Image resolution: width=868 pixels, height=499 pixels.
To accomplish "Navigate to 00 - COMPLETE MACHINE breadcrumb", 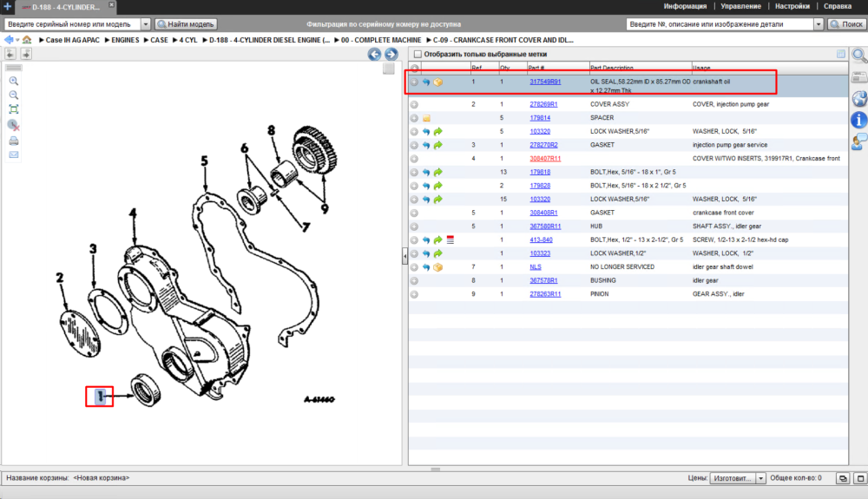I will [381, 40].
